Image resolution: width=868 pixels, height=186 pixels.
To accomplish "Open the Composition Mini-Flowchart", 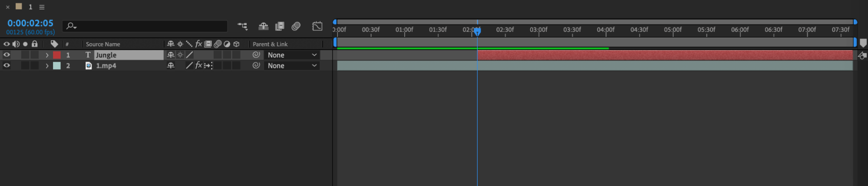I will coord(242,27).
